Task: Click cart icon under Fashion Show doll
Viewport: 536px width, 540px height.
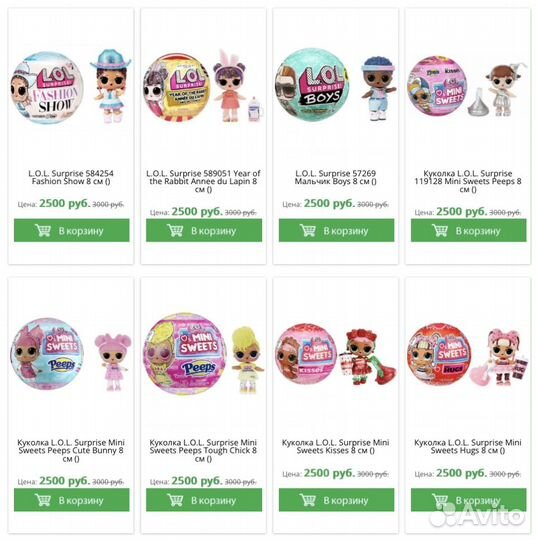Action: tap(43, 230)
